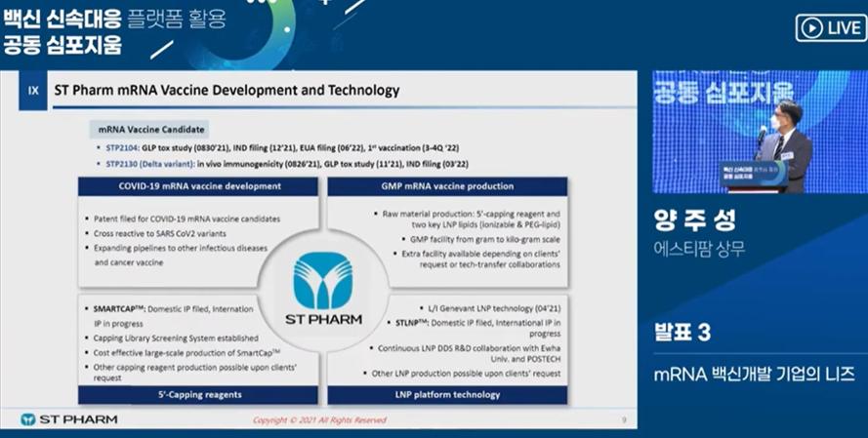
Task: Click the slide page number 9
Action: 624,420
